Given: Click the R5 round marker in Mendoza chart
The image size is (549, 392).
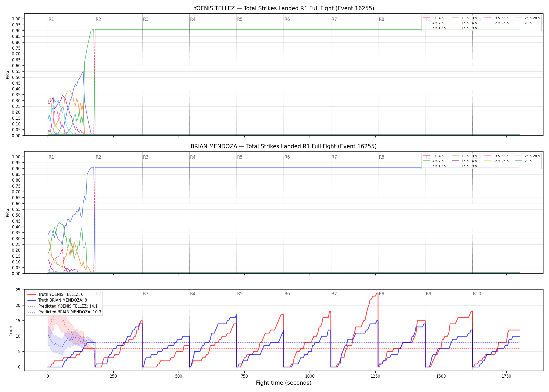Looking at the screenshot, I should coord(240,157).
